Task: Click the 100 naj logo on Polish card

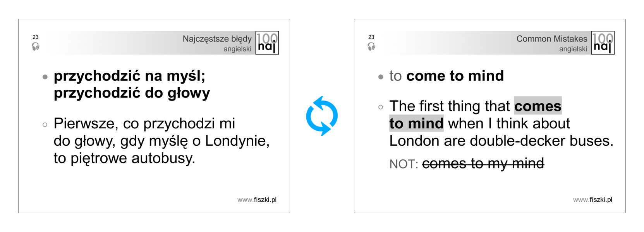Action: click(267, 43)
